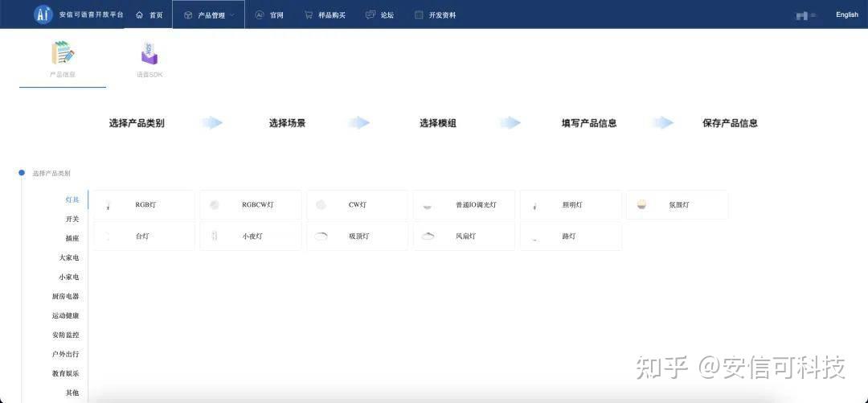Click the CW灯 round bulb icon
The image size is (868, 403).
click(321, 205)
